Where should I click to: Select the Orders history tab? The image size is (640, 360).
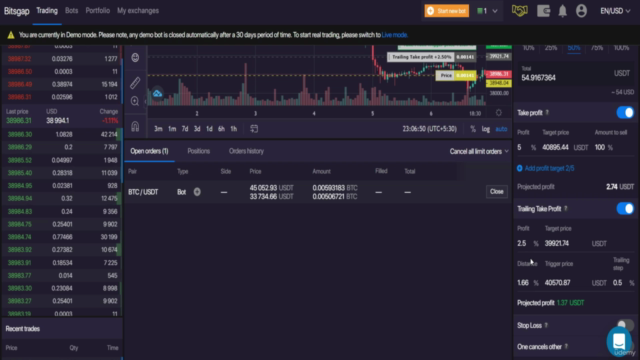[x=246, y=151]
